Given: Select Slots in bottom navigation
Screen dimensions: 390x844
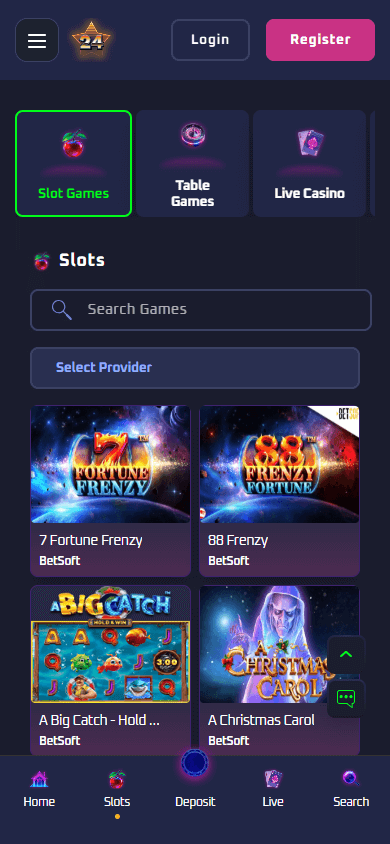Looking at the screenshot, I should click(x=117, y=789).
